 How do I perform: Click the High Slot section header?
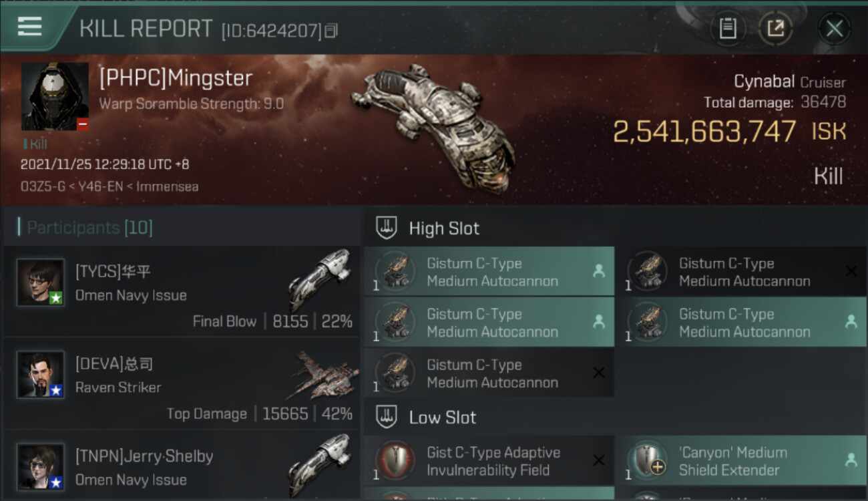coord(444,228)
